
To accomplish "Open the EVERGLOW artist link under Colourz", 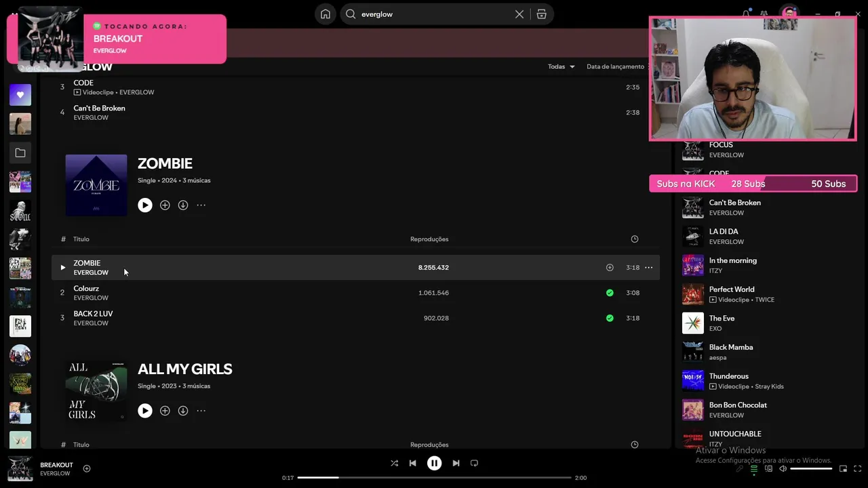I will (91, 298).
